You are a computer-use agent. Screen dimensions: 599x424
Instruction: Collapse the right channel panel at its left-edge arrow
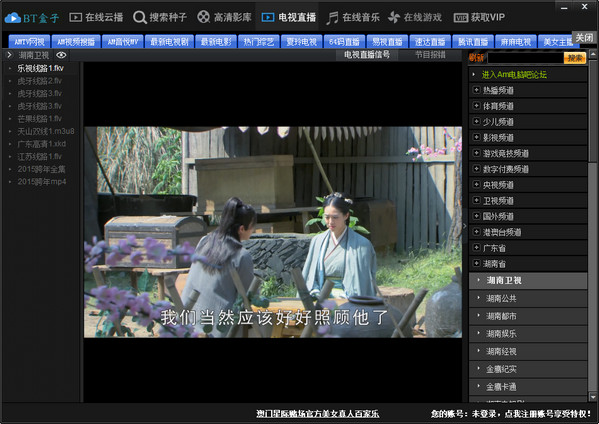[x=465, y=226]
